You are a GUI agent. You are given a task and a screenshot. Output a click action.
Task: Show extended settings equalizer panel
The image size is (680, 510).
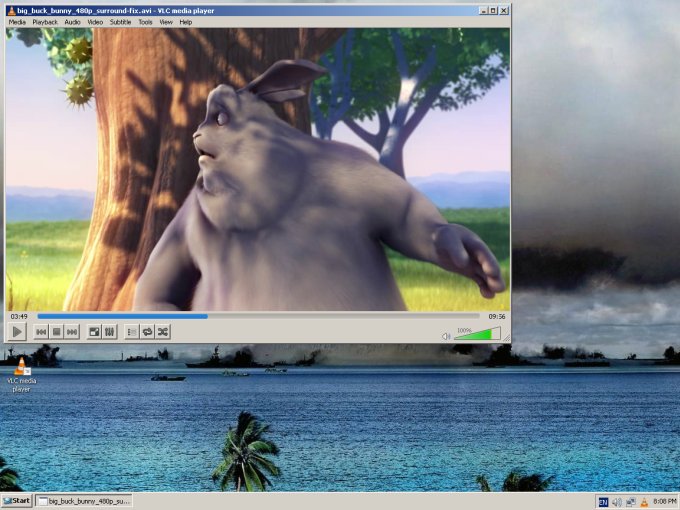[x=109, y=332]
